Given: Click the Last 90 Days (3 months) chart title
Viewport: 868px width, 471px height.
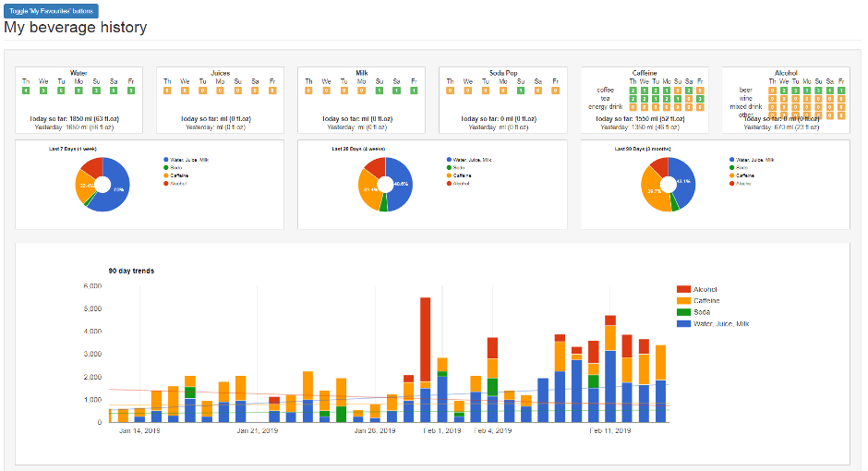Looking at the screenshot, I should pyautogui.click(x=643, y=149).
